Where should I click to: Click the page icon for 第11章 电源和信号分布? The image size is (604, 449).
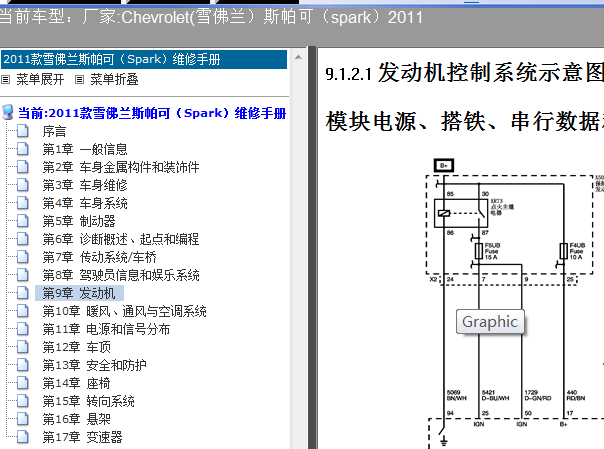click(x=23, y=328)
